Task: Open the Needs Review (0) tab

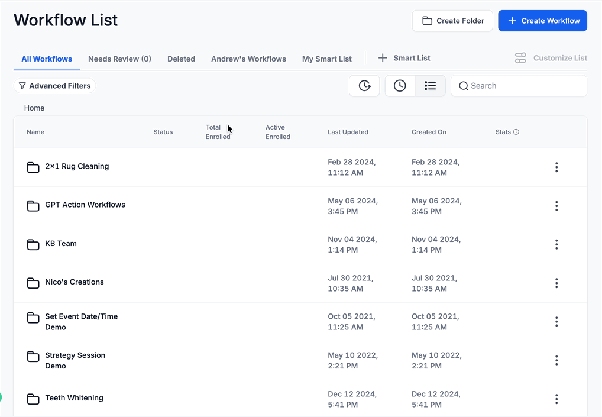Action: (x=120, y=59)
